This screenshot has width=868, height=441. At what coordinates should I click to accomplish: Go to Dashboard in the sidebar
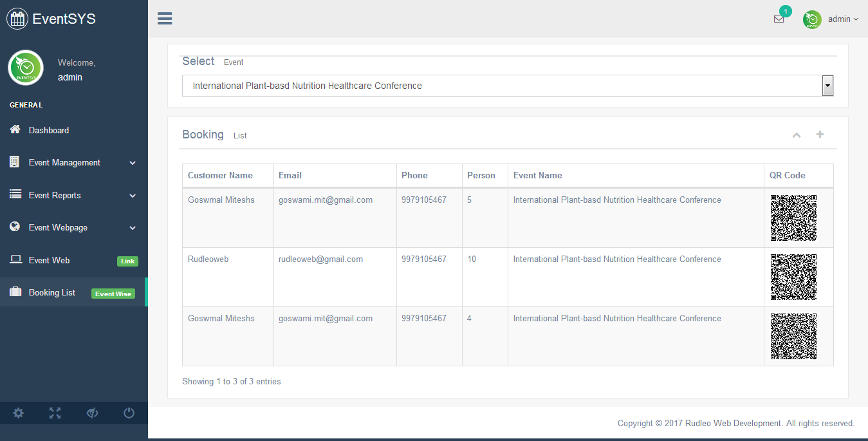point(49,130)
